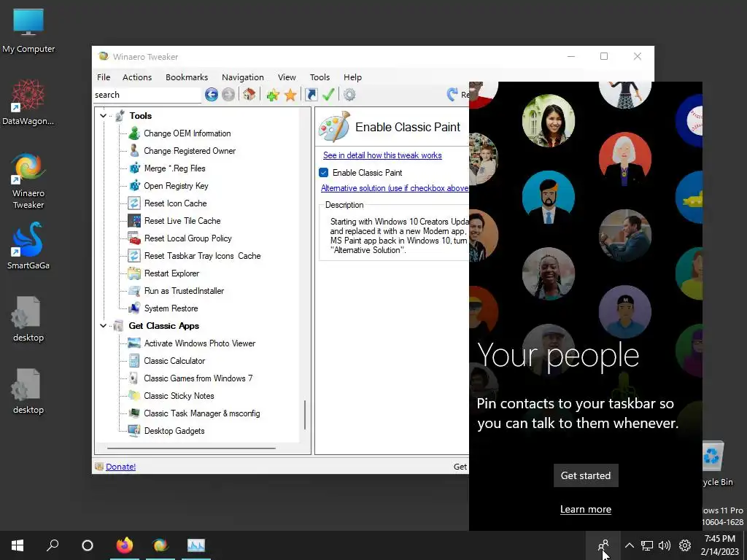Open the File menu
The image size is (747, 560).
(x=104, y=77)
